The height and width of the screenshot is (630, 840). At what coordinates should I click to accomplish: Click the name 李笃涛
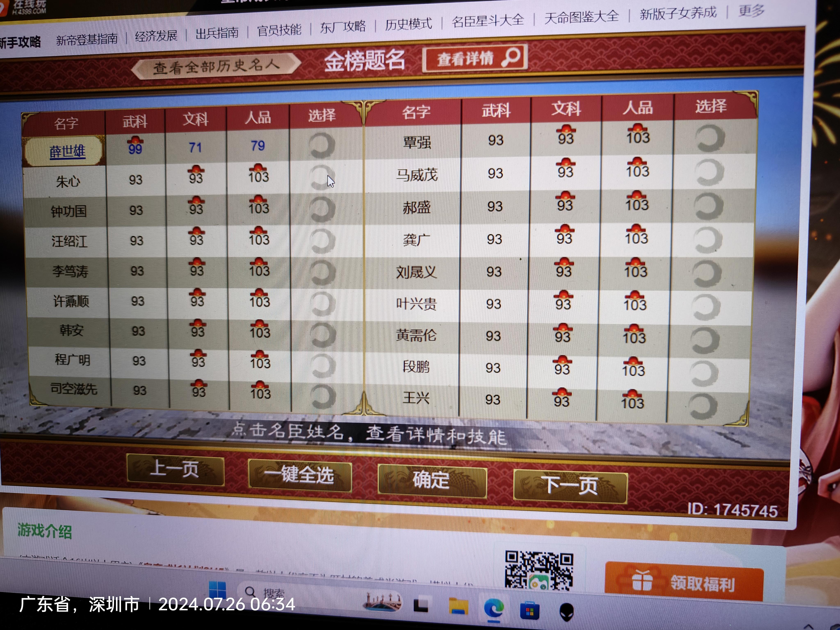71,271
